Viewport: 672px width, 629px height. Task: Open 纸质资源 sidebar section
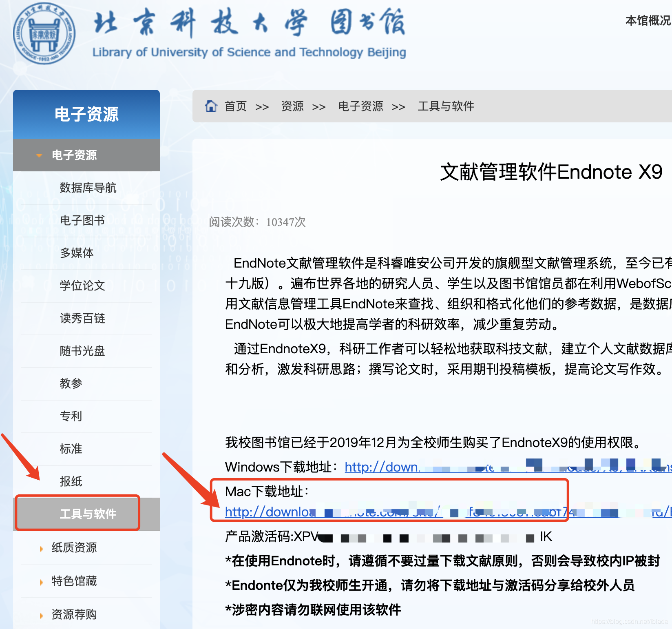[74, 547]
